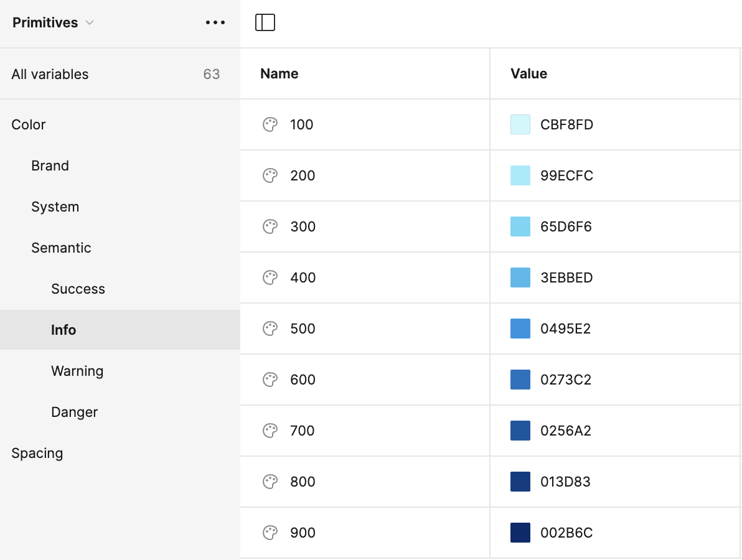Click the palette icon beside variable 300
The height and width of the screenshot is (560, 742).
click(x=270, y=226)
